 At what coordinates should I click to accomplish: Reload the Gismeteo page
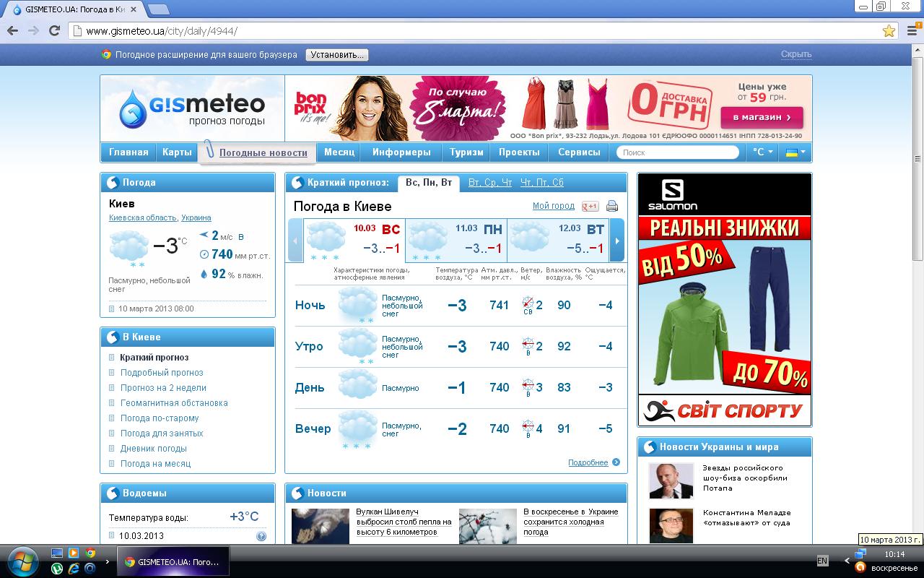coord(54,30)
